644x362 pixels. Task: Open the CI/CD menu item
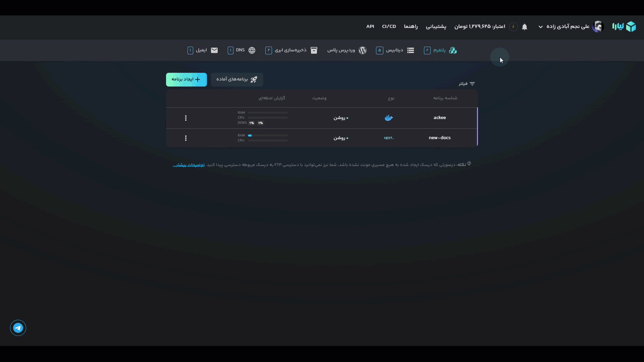[x=389, y=26]
